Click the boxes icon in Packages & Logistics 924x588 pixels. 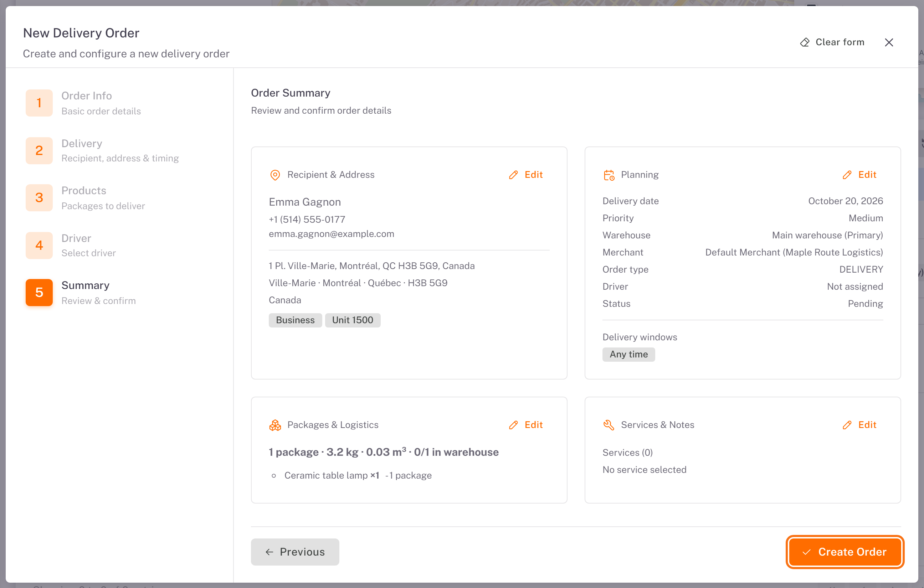[275, 425]
